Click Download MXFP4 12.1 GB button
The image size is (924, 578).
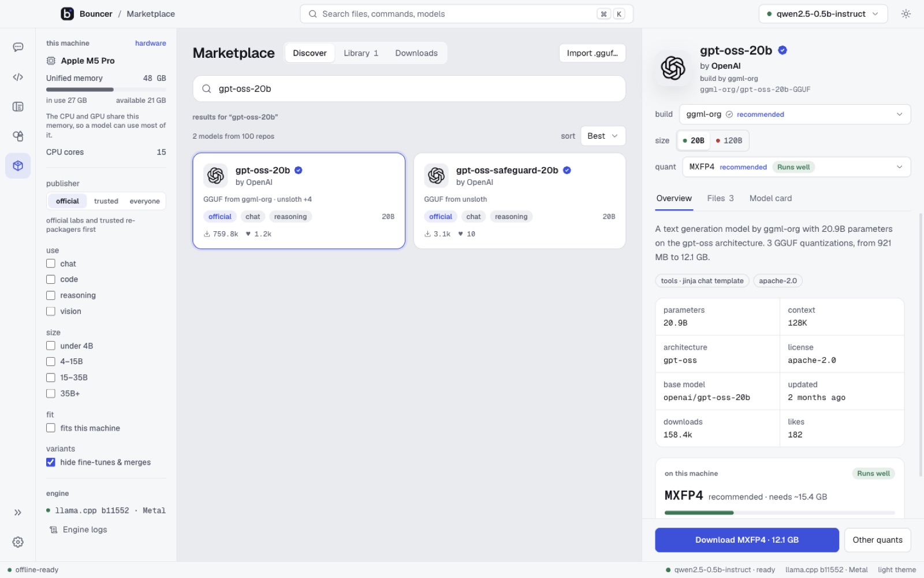point(747,540)
